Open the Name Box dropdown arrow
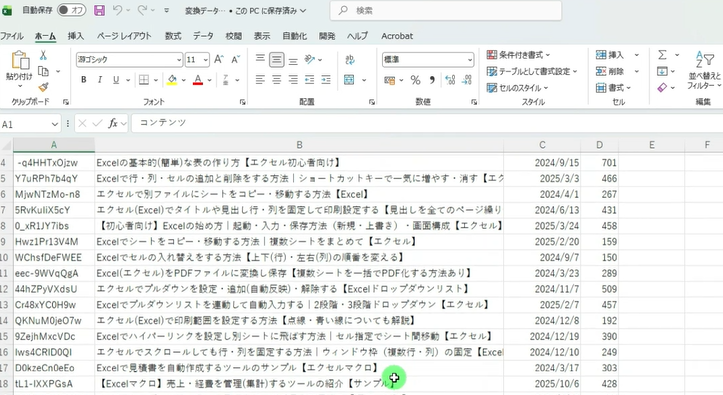 click(x=54, y=124)
